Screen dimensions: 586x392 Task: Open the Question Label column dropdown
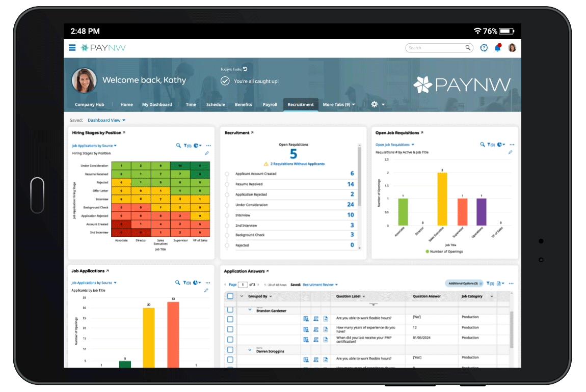point(364,296)
